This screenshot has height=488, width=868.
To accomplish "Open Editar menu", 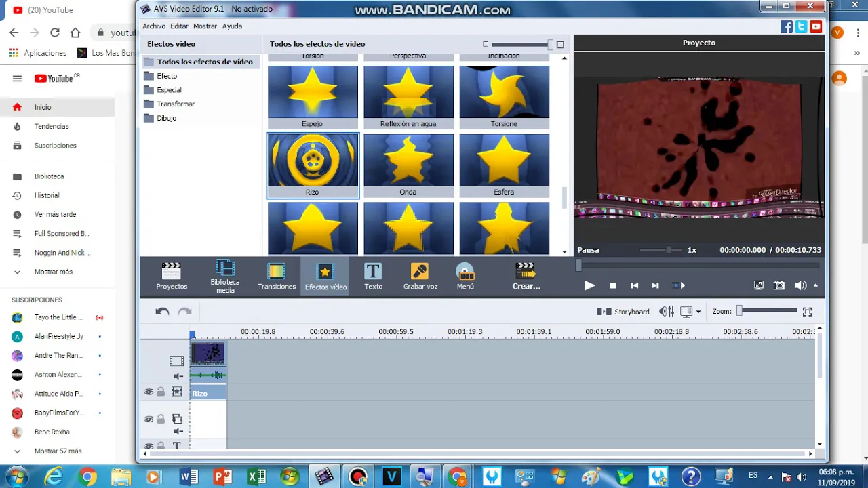I will pyautogui.click(x=180, y=26).
